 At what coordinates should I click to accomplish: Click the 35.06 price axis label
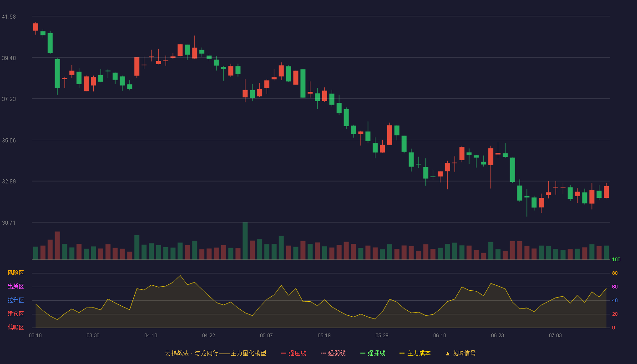point(9,141)
